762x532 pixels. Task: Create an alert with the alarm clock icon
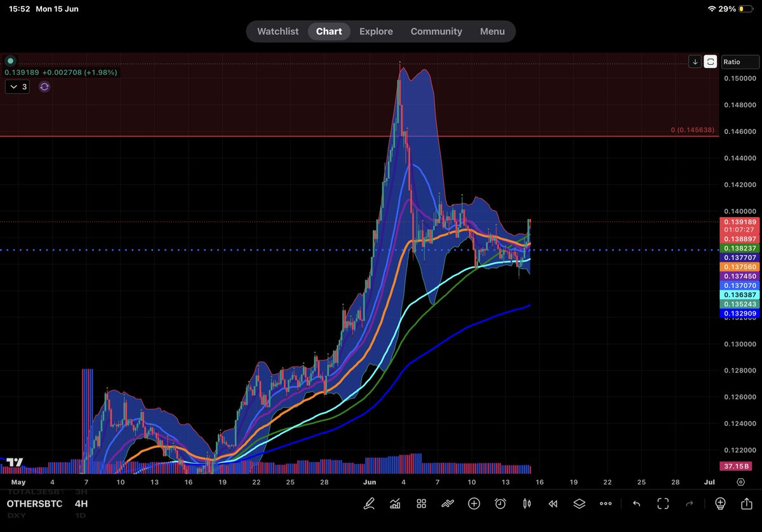pos(500,503)
